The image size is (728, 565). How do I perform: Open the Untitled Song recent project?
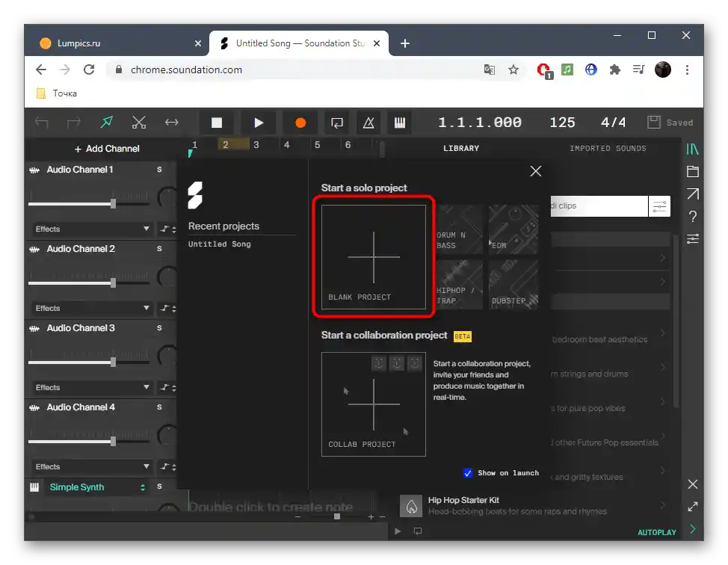(x=219, y=244)
